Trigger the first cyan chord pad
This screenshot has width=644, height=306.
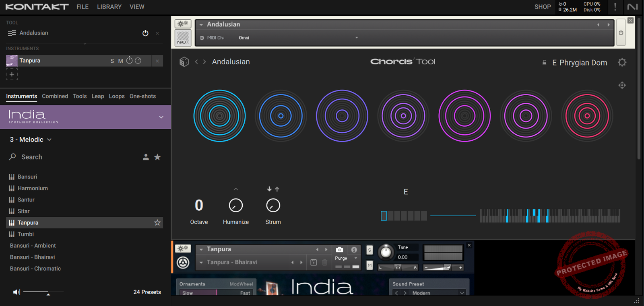tap(219, 116)
